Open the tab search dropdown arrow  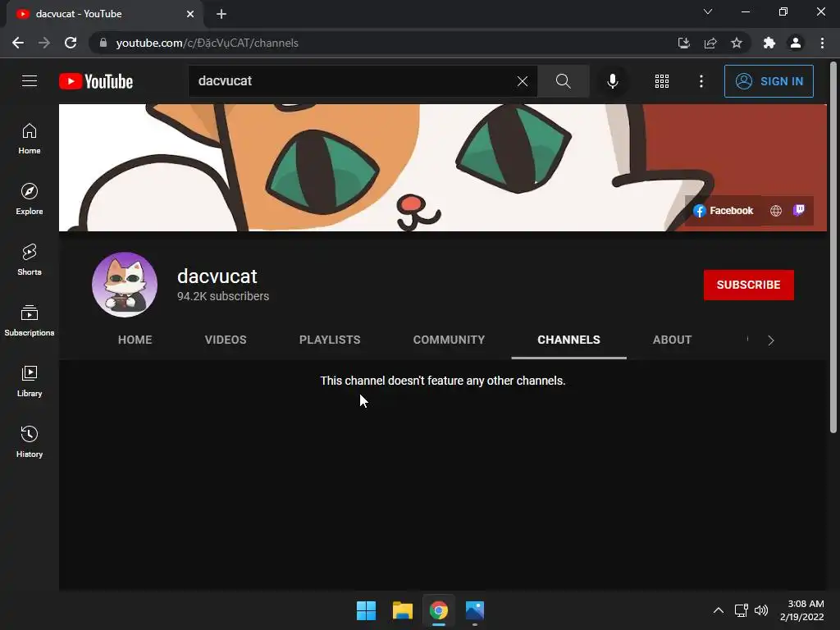click(x=708, y=11)
